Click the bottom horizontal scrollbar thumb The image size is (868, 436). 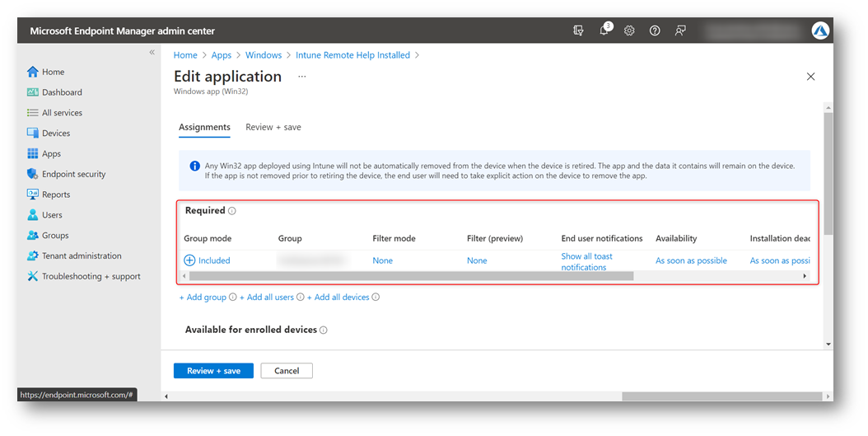pos(722,396)
